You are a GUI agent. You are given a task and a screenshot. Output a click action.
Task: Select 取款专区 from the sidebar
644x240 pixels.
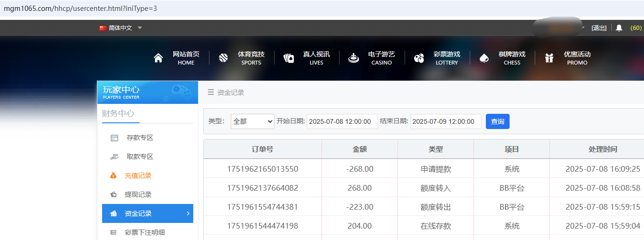click(x=139, y=157)
